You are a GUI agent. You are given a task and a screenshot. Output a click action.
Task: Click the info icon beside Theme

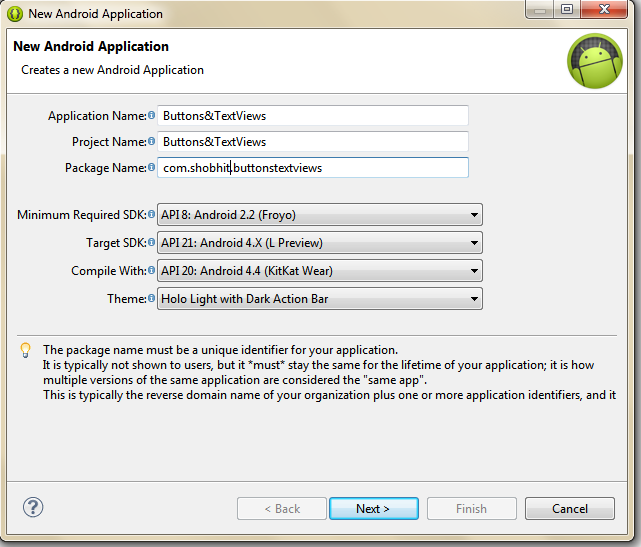(x=151, y=298)
